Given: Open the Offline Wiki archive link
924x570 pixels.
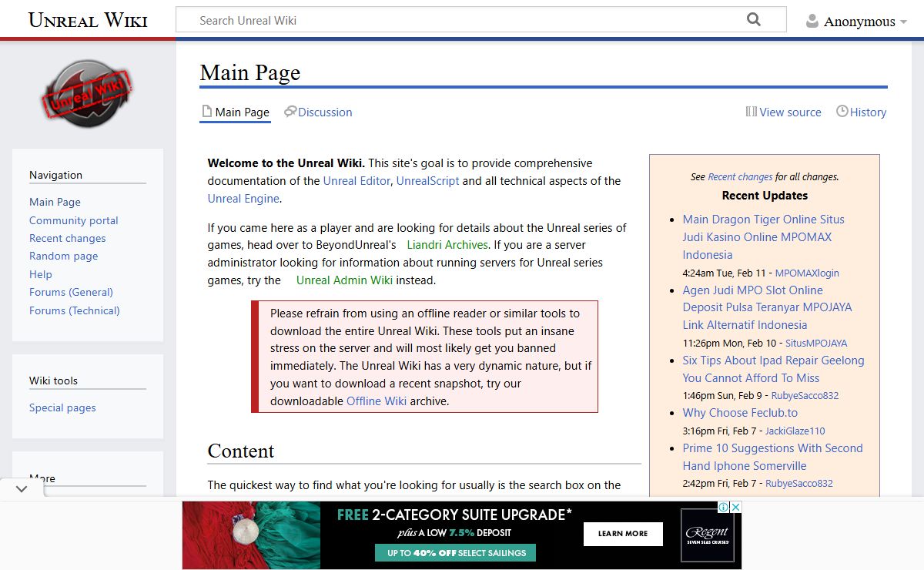Looking at the screenshot, I should coord(377,401).
